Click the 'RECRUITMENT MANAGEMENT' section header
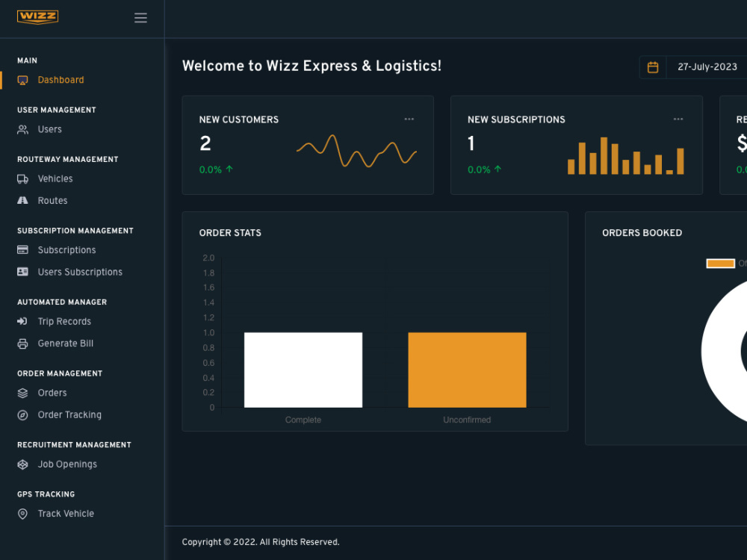 click(x=74, y=445)
